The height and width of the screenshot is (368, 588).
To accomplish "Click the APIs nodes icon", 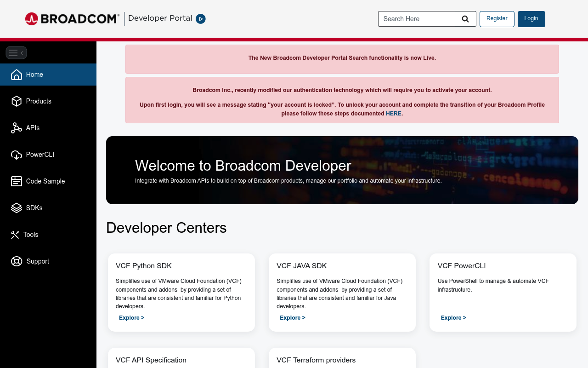I will (17, 128).
